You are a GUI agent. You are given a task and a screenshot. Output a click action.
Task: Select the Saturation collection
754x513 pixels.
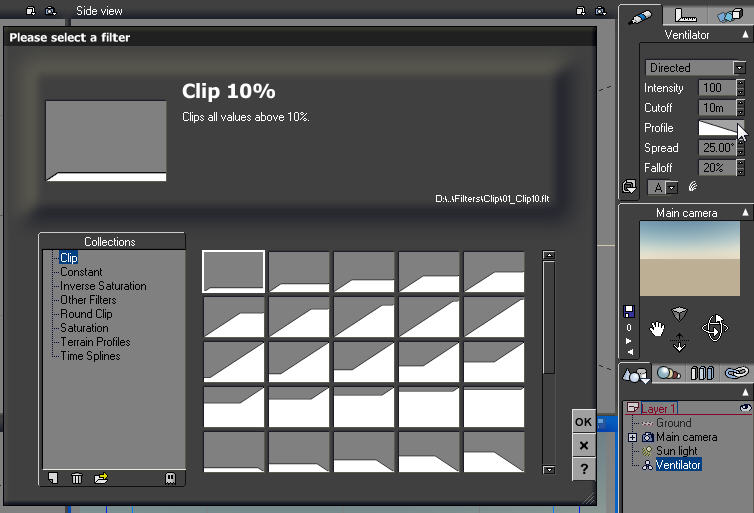click(85, 327)
